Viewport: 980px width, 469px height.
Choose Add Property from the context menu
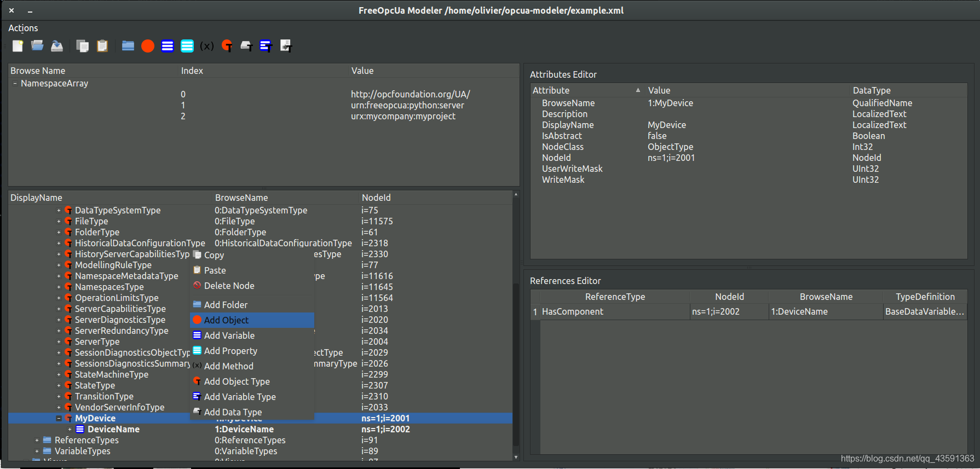pos(252,351)
